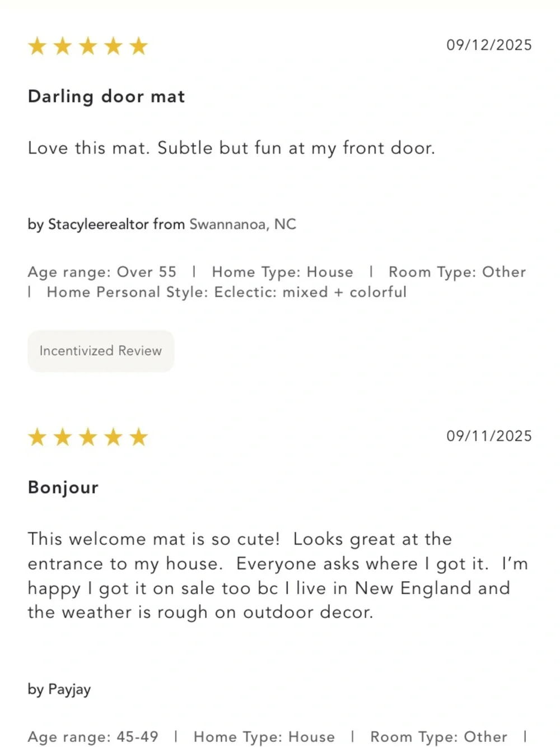Open the Darling door mat review title
The width and height of the screenshot is (560, 747).
click(x=106, y=96)
